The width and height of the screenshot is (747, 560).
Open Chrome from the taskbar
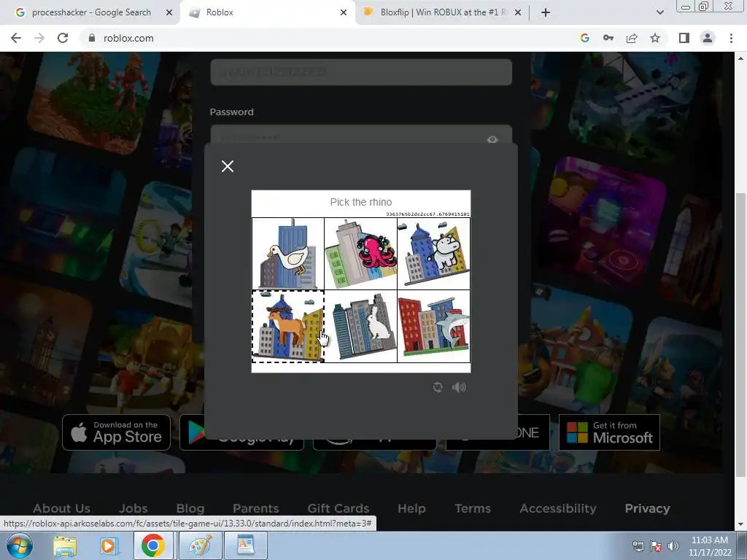(153, 545)
